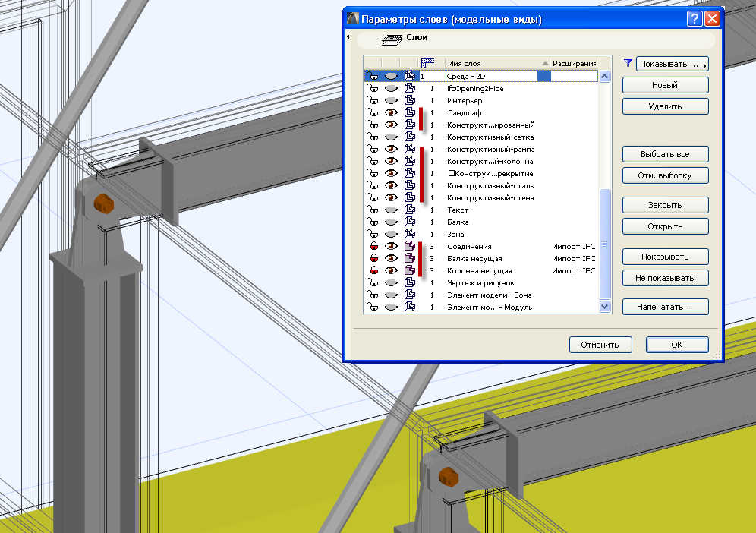Show the Интерьер layer via closed eye

point(391,100)
